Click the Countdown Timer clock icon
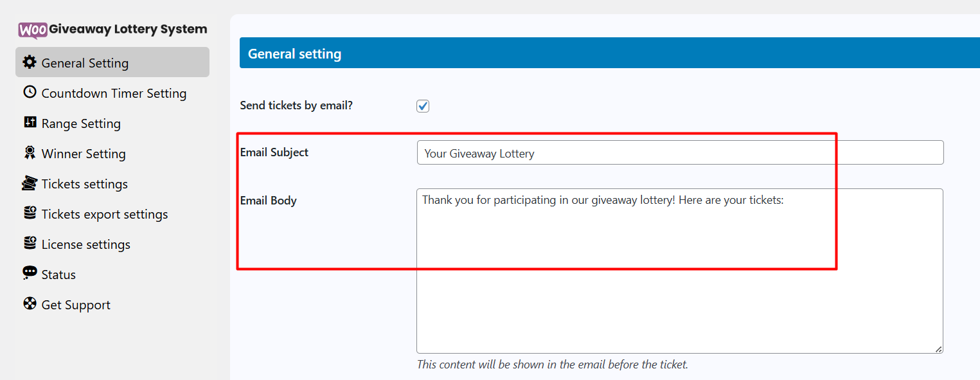 click(x=30, y=92)
